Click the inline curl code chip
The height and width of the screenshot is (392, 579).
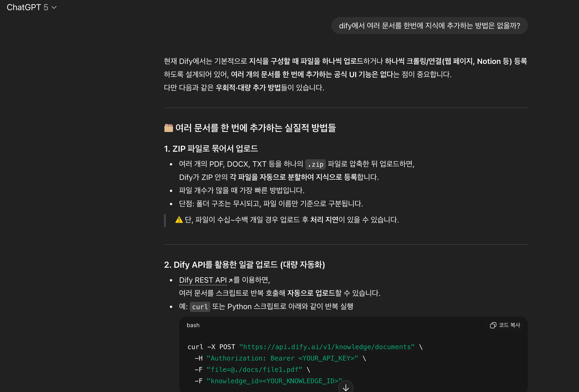(200, 307)
